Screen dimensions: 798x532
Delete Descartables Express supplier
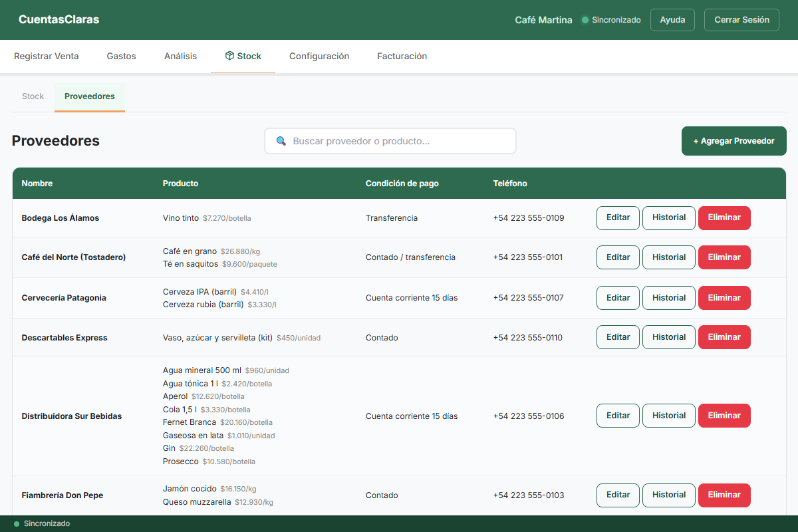pos(724,337)
